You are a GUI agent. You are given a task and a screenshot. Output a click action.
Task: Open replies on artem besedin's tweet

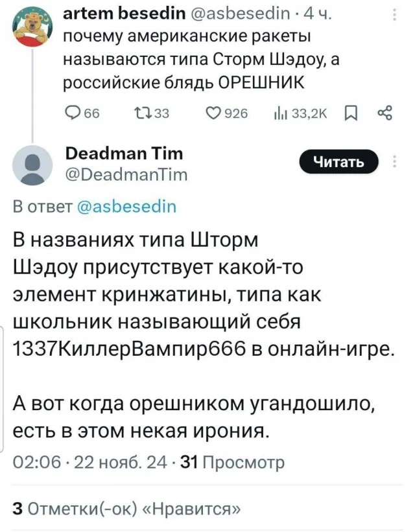tap(73, 113)
